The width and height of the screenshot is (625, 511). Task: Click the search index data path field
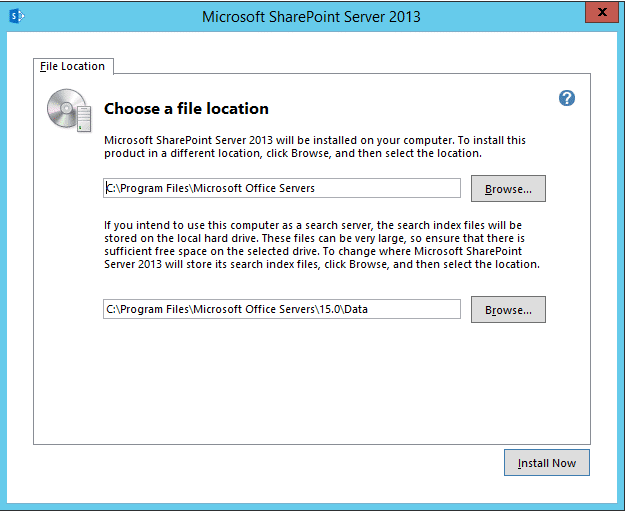click(x=282, y=309)
